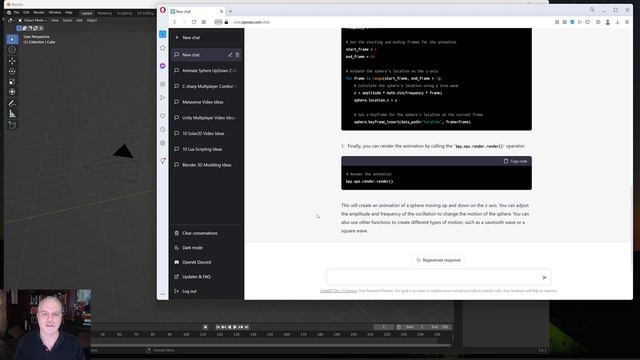Open Blender Edit menu

click(x=26, y=13)
